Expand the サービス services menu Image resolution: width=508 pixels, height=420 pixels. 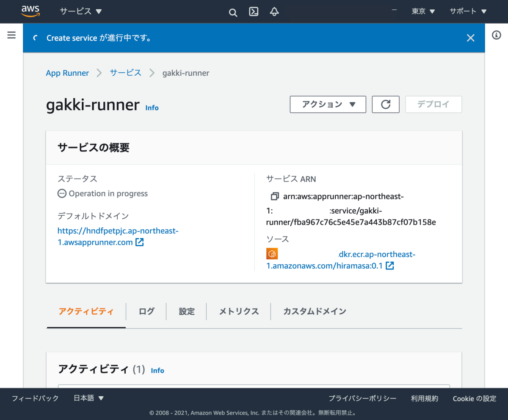(x=81, y=11)
